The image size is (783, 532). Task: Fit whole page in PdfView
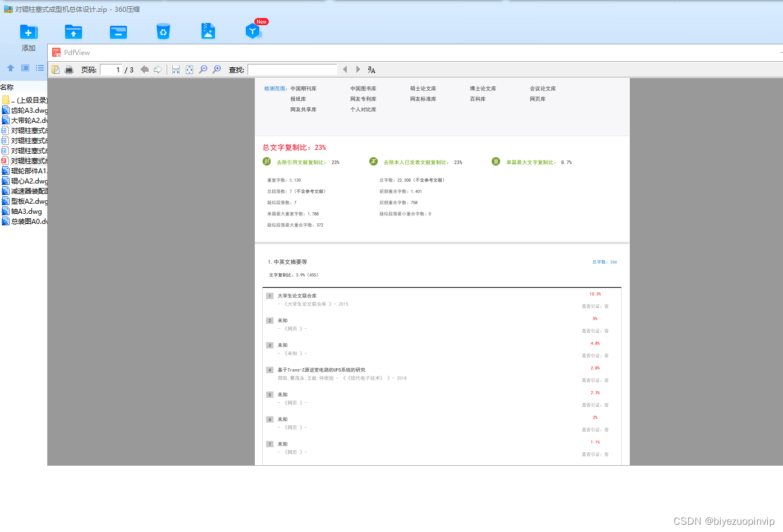(189, 70)
